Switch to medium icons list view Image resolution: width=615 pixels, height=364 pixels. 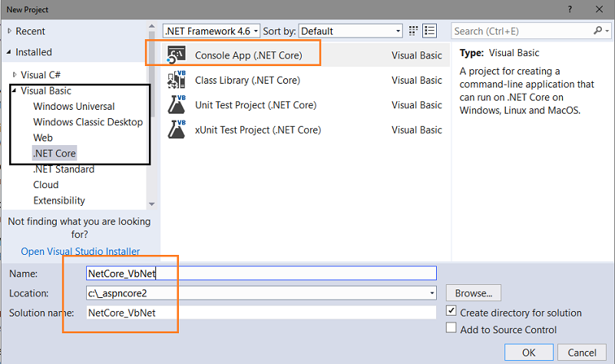(x=429, y=31)
